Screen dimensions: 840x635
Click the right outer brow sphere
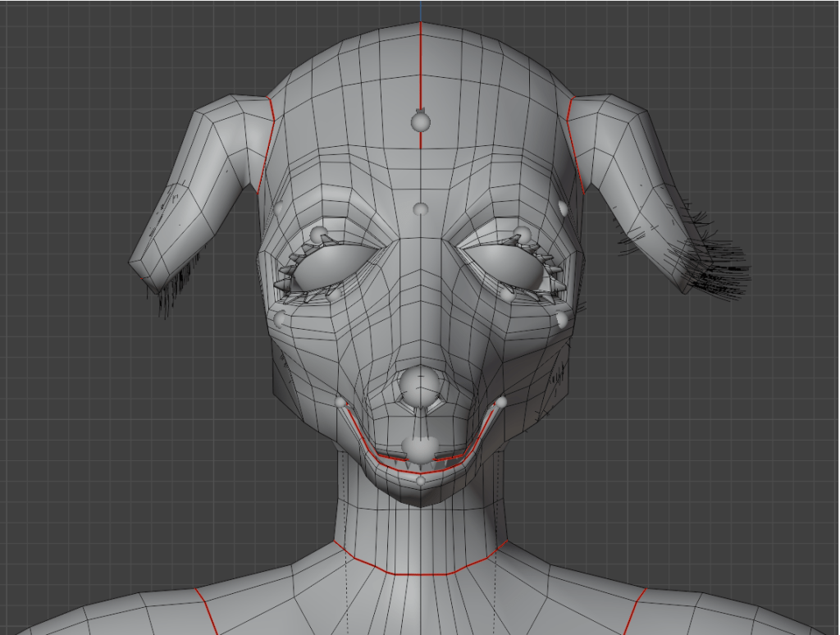563,208
